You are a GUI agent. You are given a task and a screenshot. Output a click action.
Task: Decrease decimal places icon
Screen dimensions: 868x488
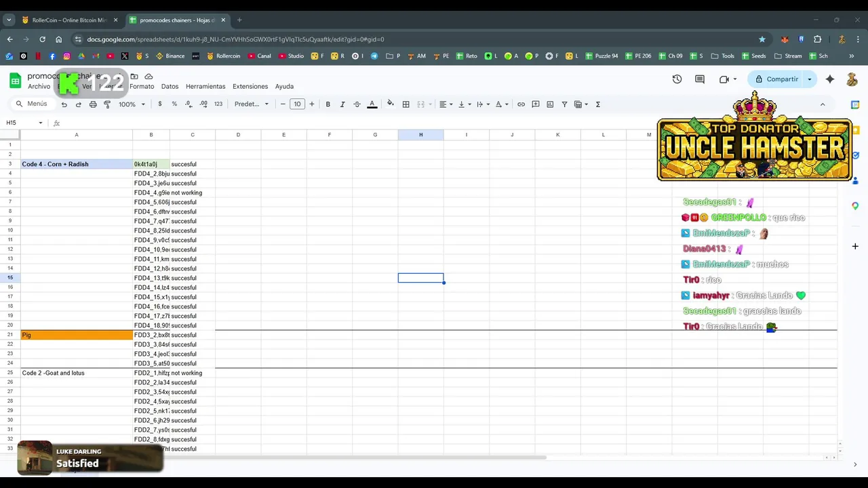[x=189, y=104]
